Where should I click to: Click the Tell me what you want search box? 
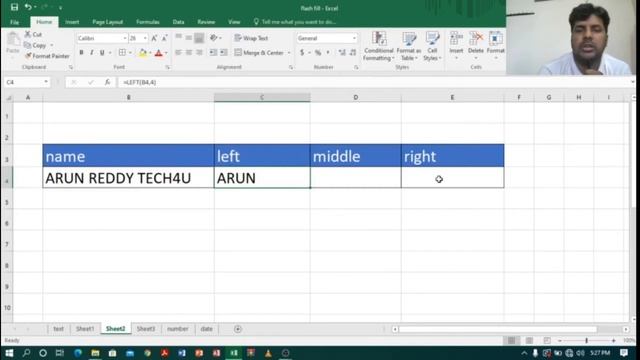(295, 22)
